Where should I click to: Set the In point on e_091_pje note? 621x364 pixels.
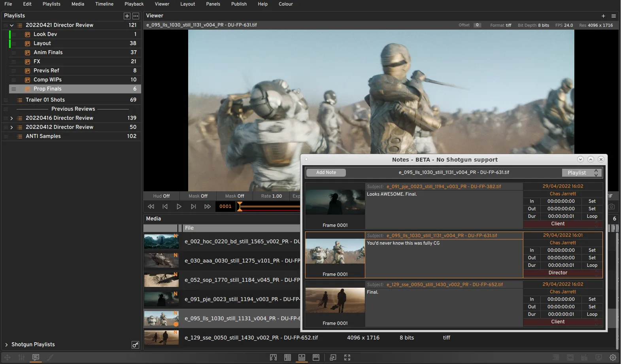(592, 201)
